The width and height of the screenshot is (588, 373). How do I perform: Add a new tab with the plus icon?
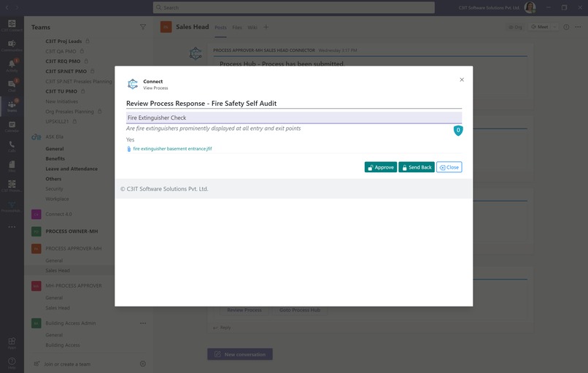(x=266, y=27)
